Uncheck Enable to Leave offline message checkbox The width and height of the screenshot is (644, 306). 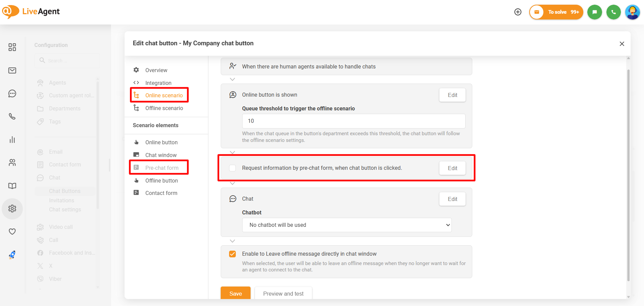[x=232, y=254]
